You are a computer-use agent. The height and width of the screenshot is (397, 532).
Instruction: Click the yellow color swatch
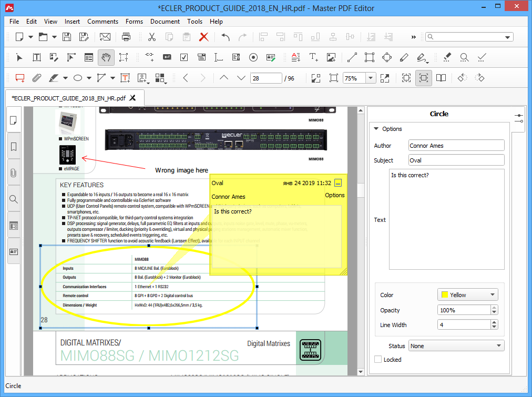click(x=444, y=294)
